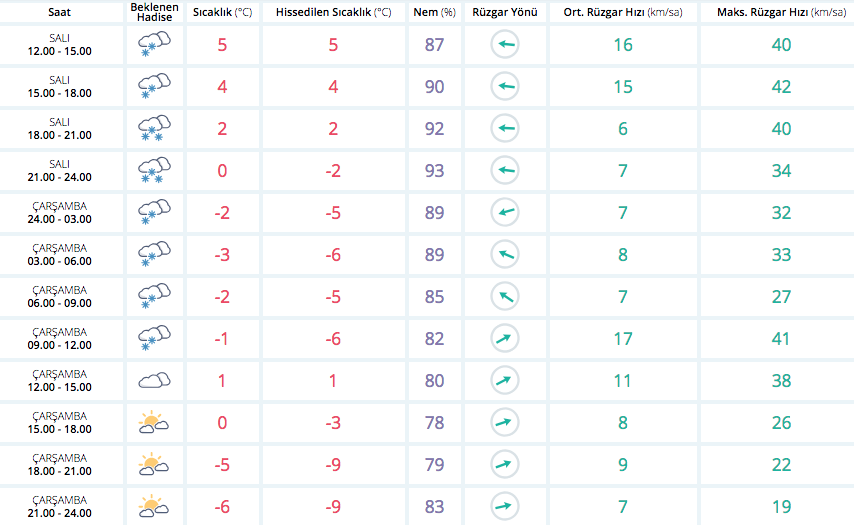Click humidity value 93 in the table
The image size is (854, 525).
pos(435,170)
